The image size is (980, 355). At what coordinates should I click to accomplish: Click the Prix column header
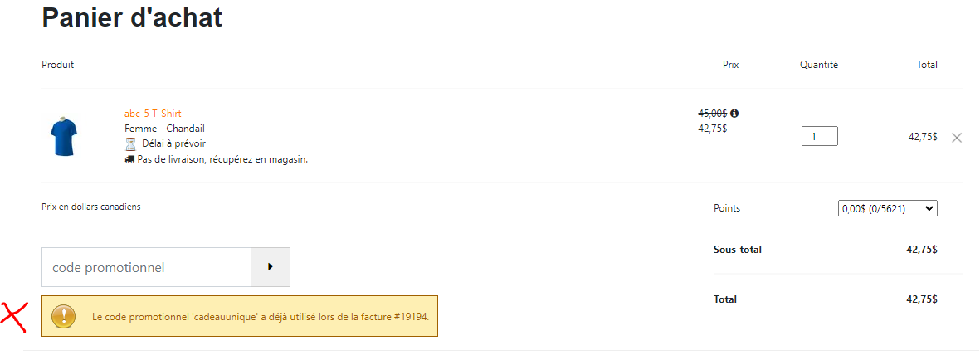point(730,65)
